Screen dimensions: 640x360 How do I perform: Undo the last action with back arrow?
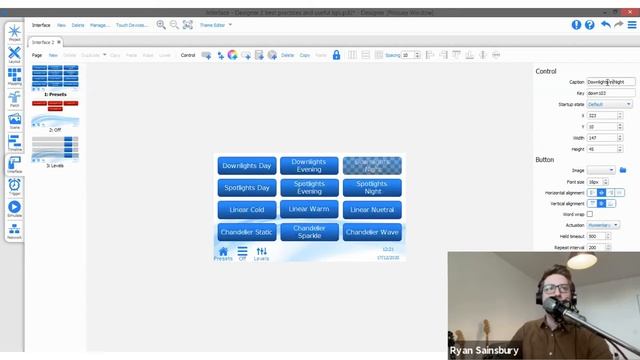coord(606,25)
